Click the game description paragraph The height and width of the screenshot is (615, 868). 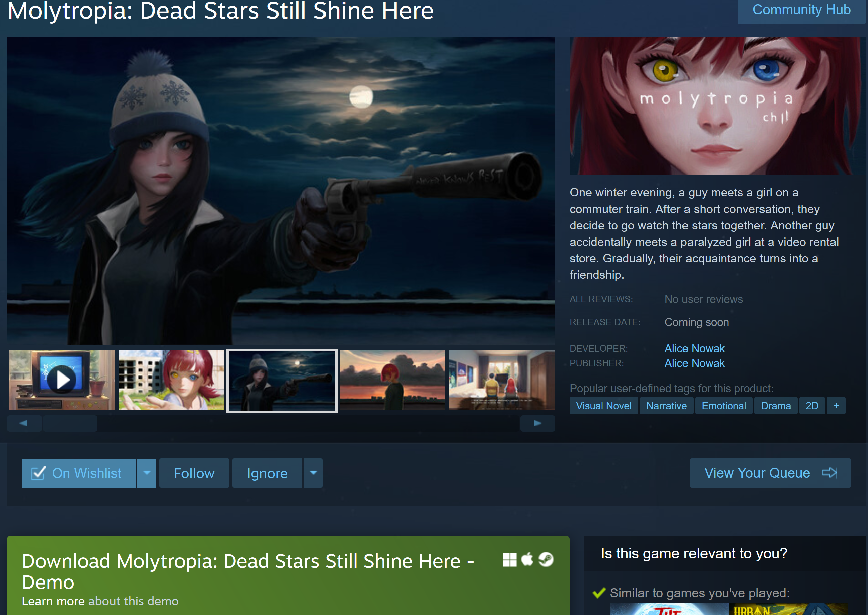[x=704, y=233]
